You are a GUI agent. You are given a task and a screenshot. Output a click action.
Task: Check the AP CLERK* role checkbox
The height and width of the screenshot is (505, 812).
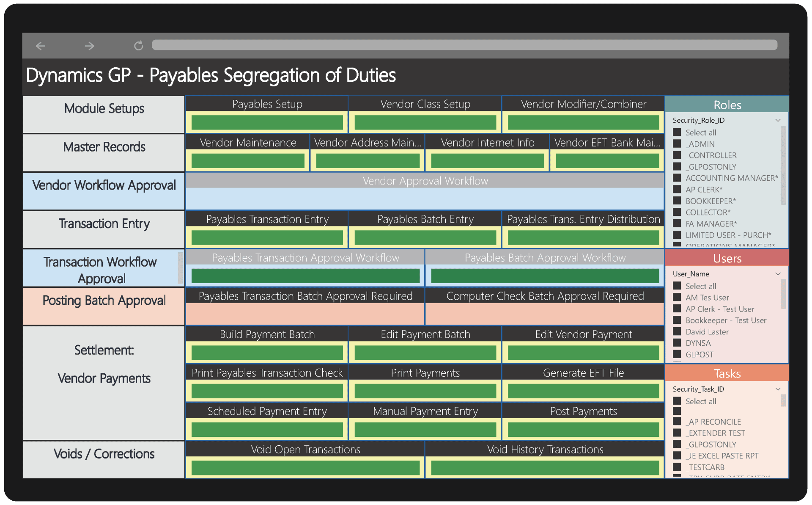click(677, 190)
